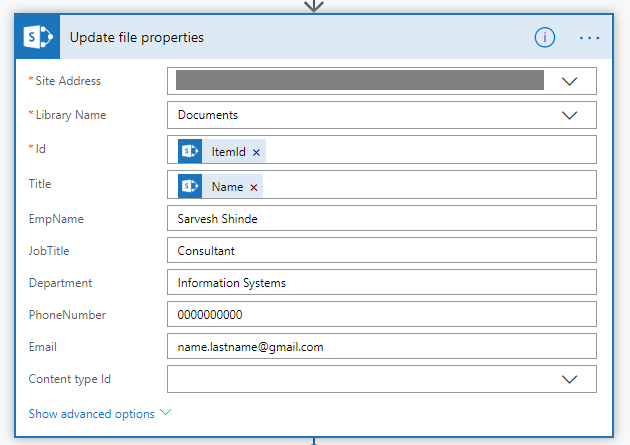This screenshot has width=630, height=445.
Task: Click the empty area of the Title field
Action: (x=430, y=186)
